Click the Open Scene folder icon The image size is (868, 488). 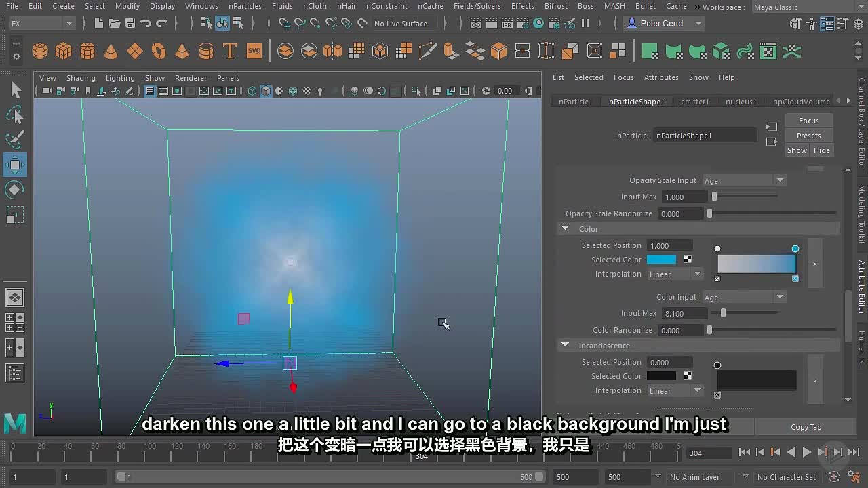[115, 23]
